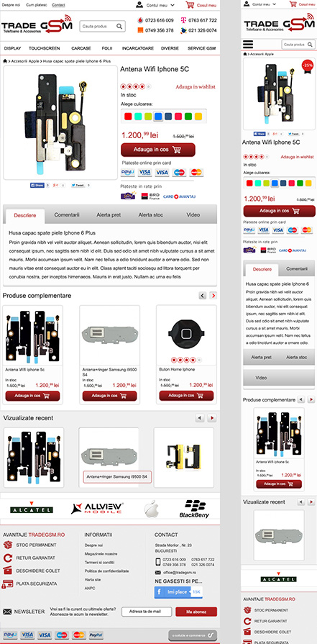Select the yellow color swatch in desktop view
Screen dimensions: 317x644
click(x=198, y=117)
